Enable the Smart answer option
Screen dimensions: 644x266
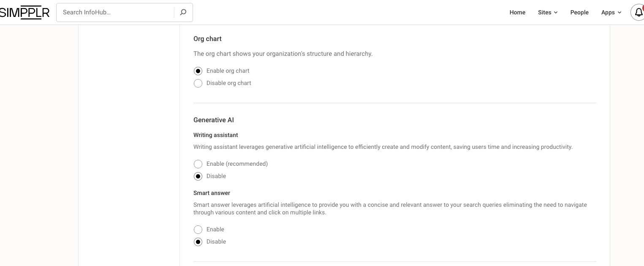[198, 230]
